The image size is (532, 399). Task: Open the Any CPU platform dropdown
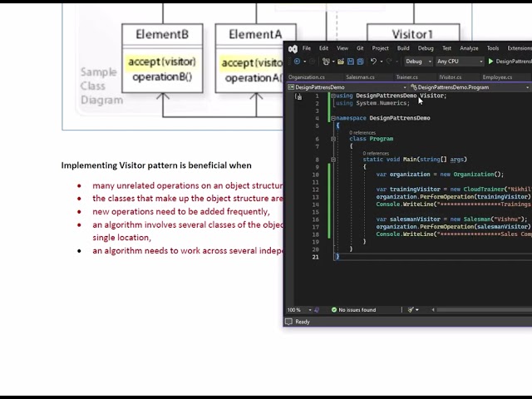click(460, 62)
